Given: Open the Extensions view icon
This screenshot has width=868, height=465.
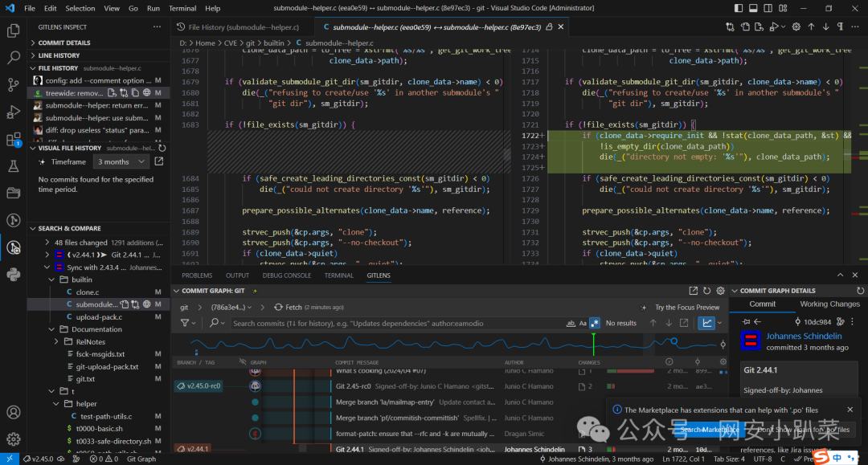Looking at the screenshot, I should 14,139.
